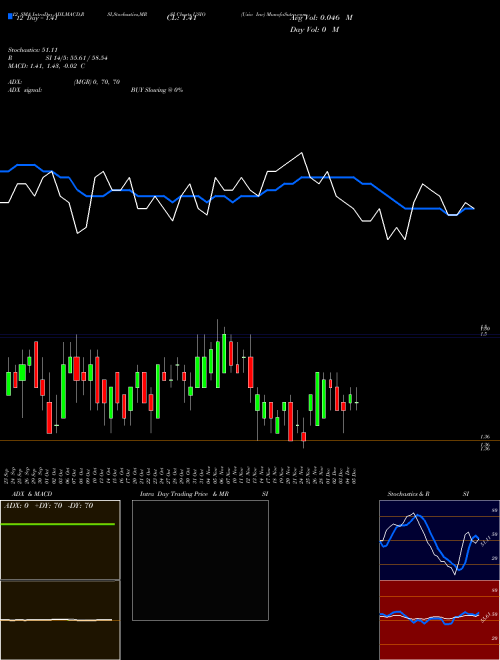Screen dimensions: 500x660
Task: Select the 'Stochastics: 51.11' value
Action: pos(32,50)
